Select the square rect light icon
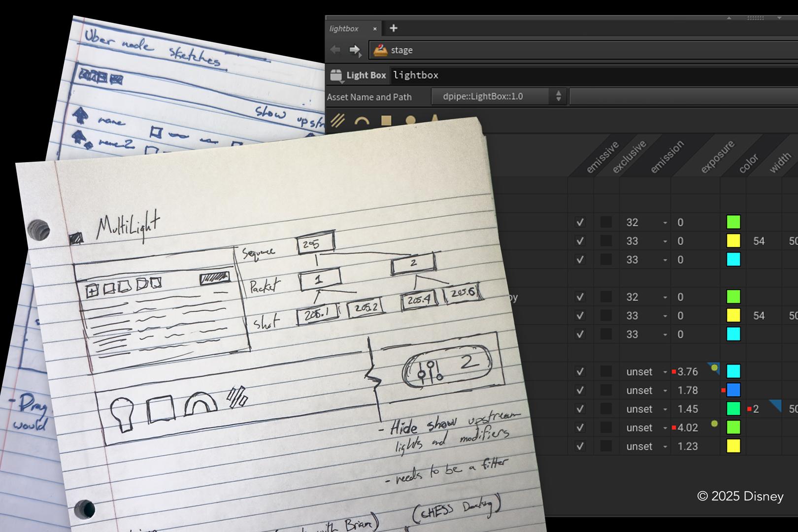The image size is (798, 532). (386, 121)
